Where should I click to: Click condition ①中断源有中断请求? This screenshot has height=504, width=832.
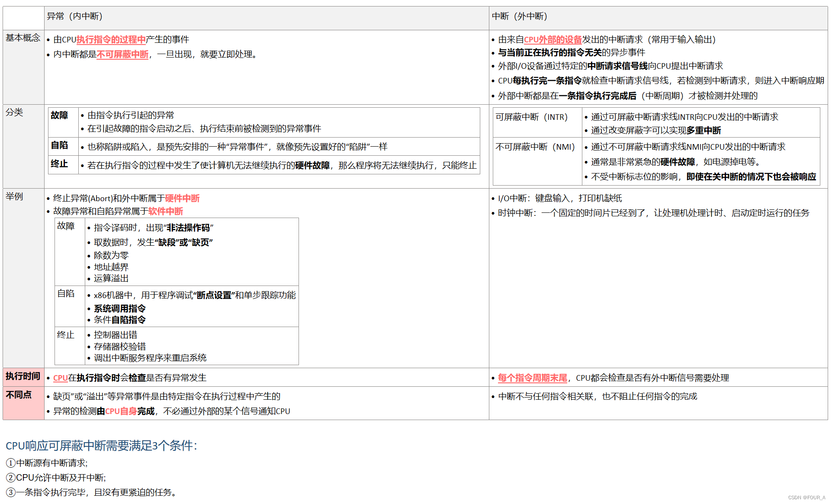tap(47, 463)
